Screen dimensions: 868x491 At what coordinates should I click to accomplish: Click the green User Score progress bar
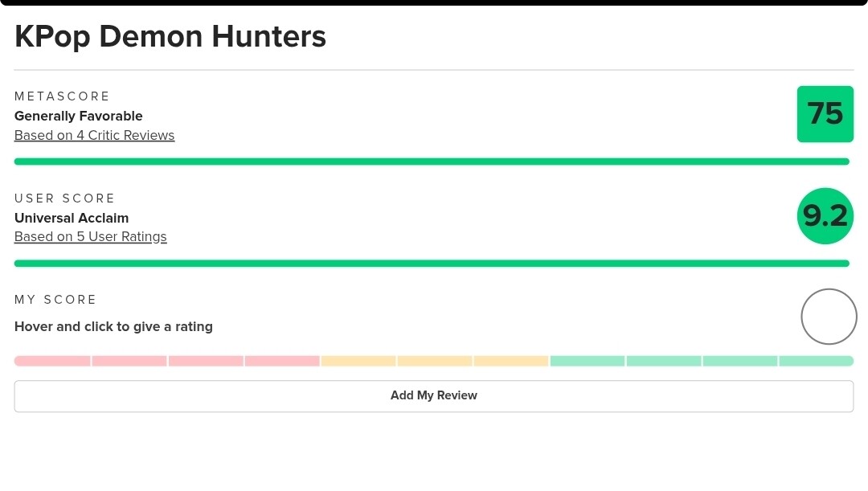[432, 263]
